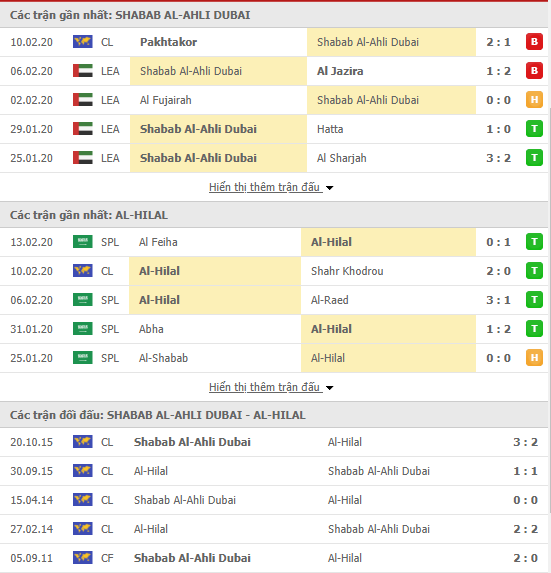Click UAE flag icon in Al Sharjah row

(x=83, y=158)
